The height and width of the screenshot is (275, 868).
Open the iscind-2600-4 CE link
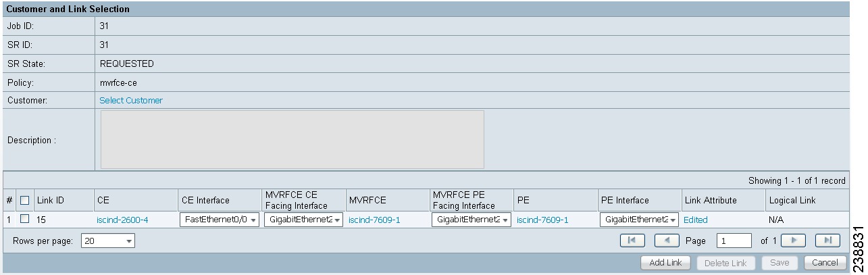pyautogui.click(x=122, y=220)
